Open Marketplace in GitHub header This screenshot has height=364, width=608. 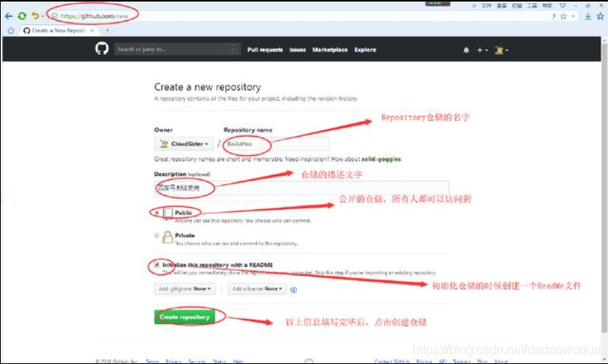click(330, 50)
